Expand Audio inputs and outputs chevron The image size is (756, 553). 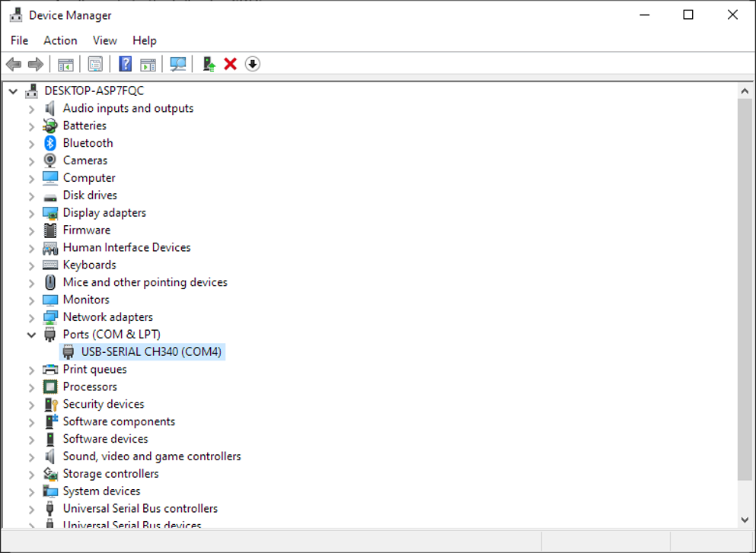coord(31,110)
